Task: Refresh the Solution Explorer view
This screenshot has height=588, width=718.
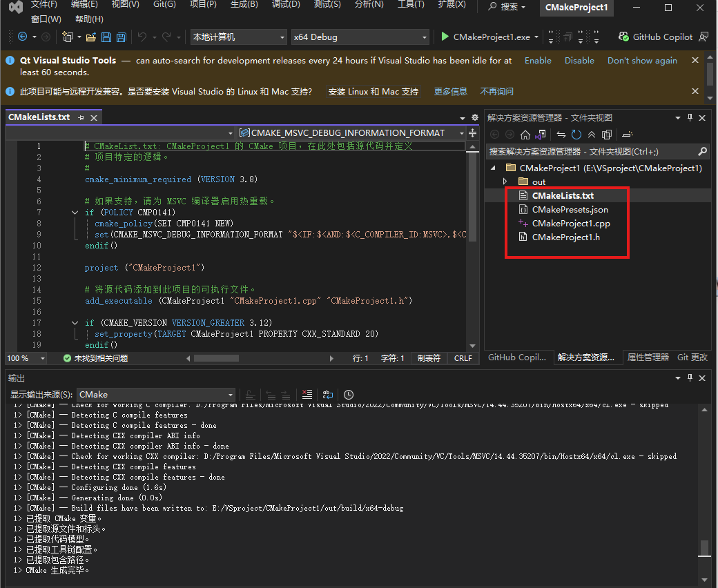Action: pos(576,134)
